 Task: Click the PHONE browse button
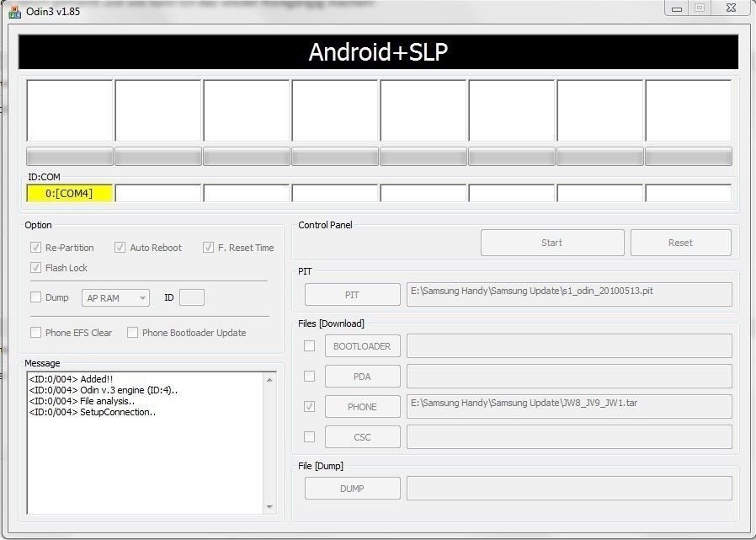363,407
